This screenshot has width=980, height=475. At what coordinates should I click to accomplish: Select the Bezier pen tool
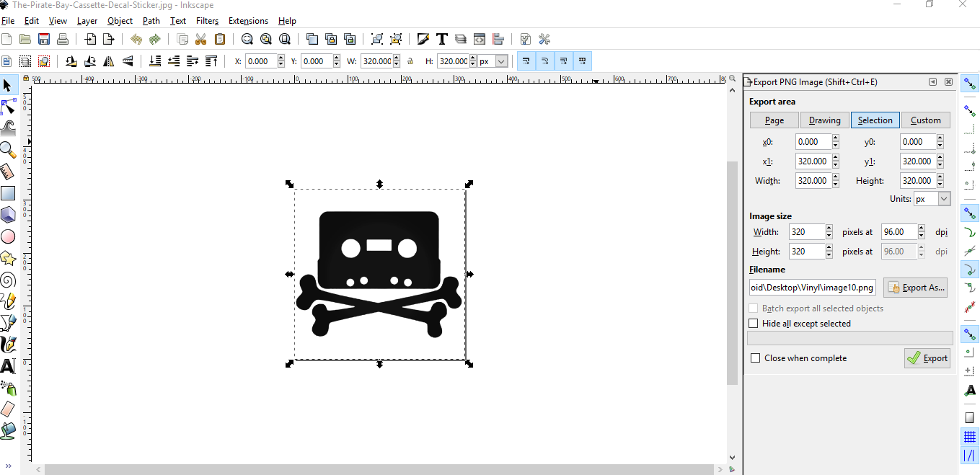[x=8, y=322]
